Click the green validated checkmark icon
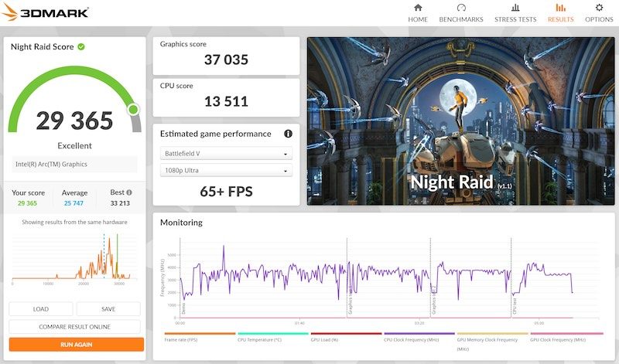619x364 pixels. 81,47
